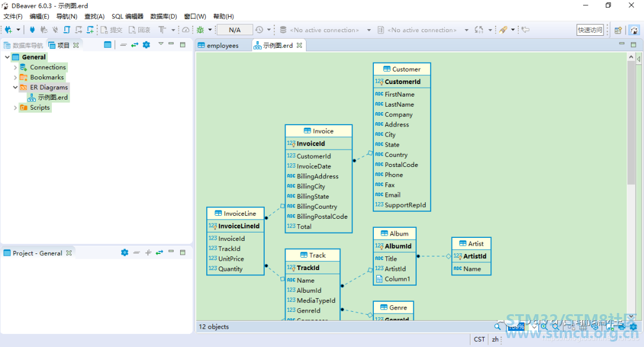
Task: Click the transaction mode T icon
Action: (x=162, y=30)
